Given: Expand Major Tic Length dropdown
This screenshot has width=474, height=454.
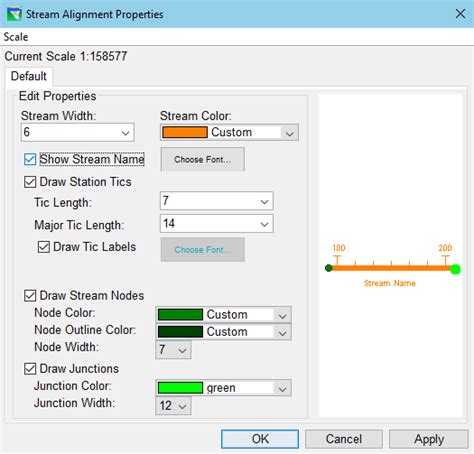Looking at the screenshot, I should (217, 223).
